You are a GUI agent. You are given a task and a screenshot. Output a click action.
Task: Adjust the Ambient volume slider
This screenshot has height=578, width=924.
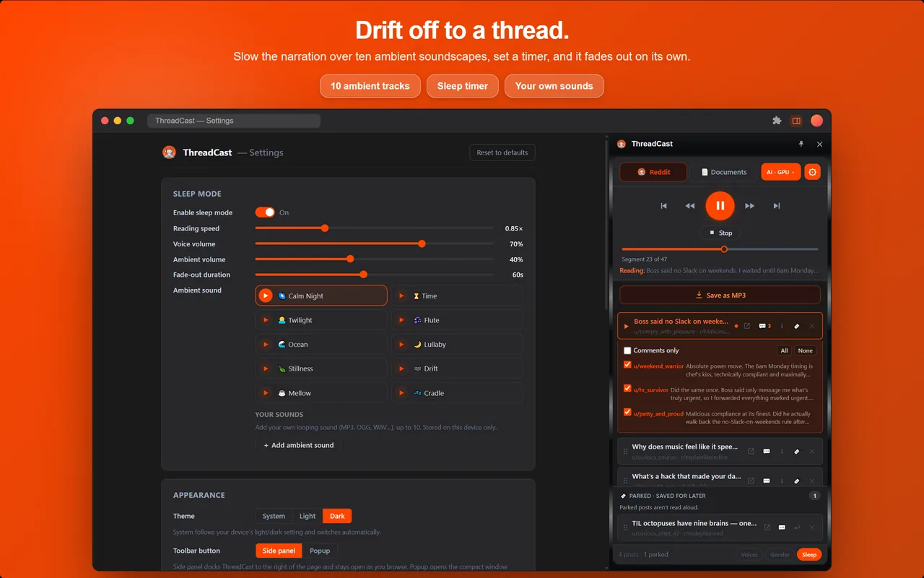(374, 259)
